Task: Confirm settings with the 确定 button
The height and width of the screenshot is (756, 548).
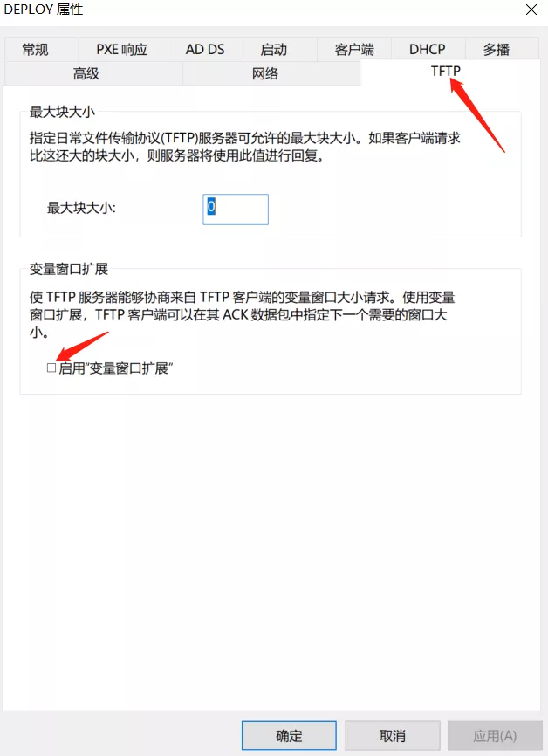Action: pyautogui.click(x=289, y=736)
